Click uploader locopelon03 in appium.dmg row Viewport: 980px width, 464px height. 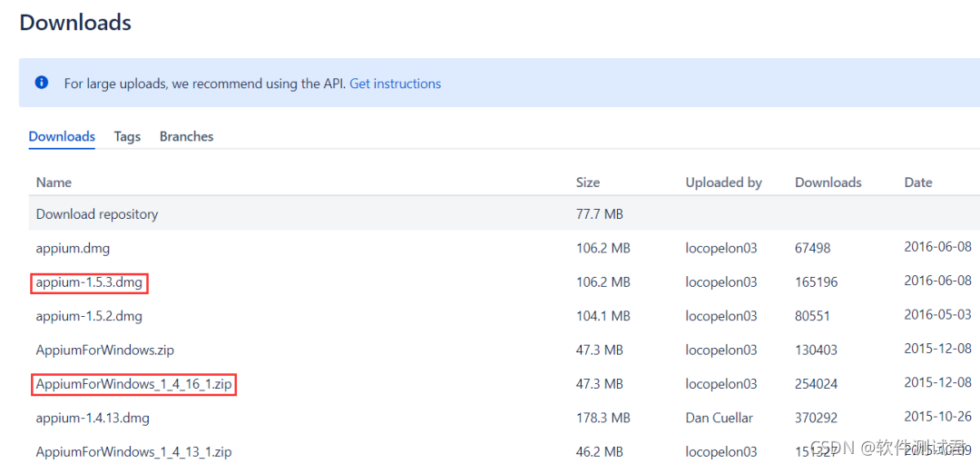point(721,248)
